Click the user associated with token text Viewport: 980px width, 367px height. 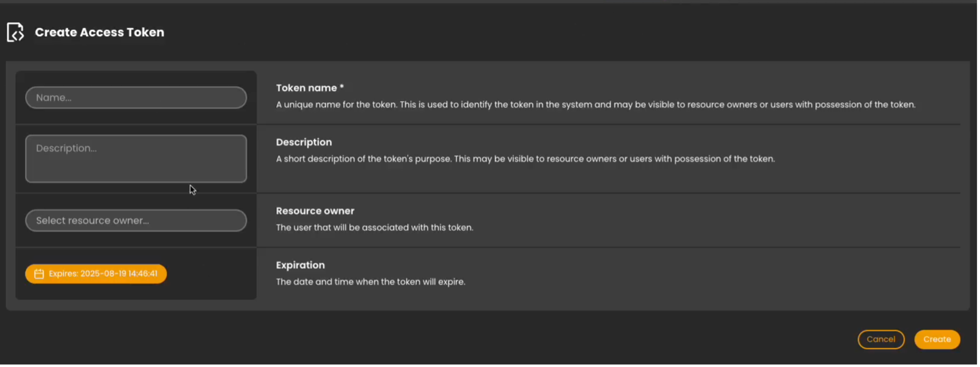click(374, 228)
